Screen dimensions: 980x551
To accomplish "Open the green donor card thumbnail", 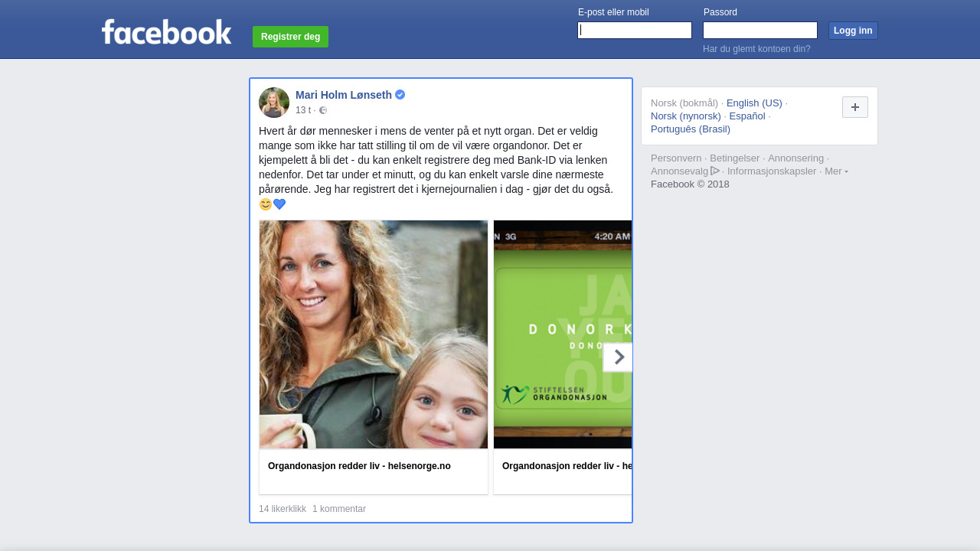I will click(x=563, y=334).
